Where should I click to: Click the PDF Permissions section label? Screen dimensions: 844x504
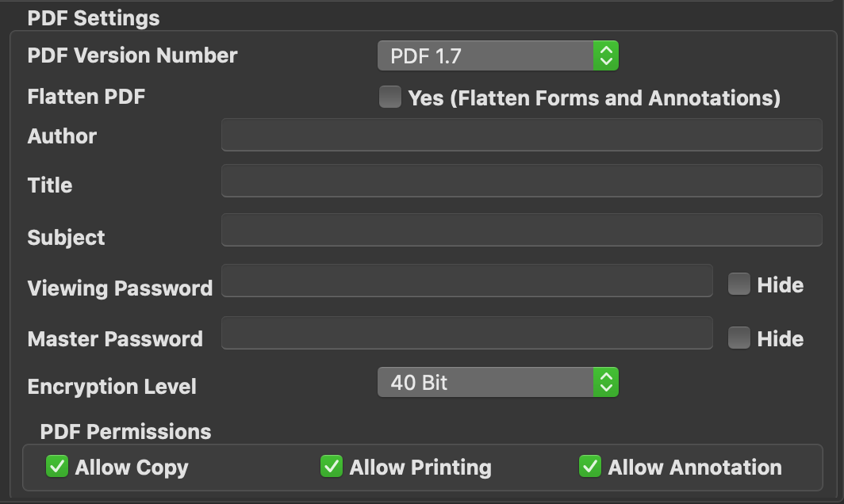(125, 431)
